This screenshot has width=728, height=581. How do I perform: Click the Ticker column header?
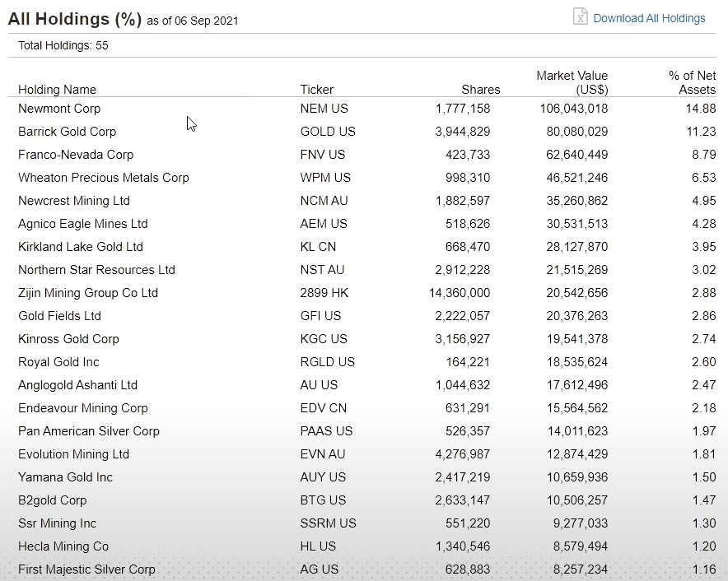coord(316,90)
